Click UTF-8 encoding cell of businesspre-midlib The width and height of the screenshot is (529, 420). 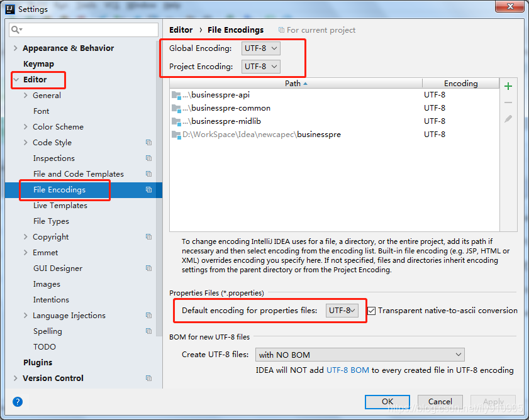435,121
